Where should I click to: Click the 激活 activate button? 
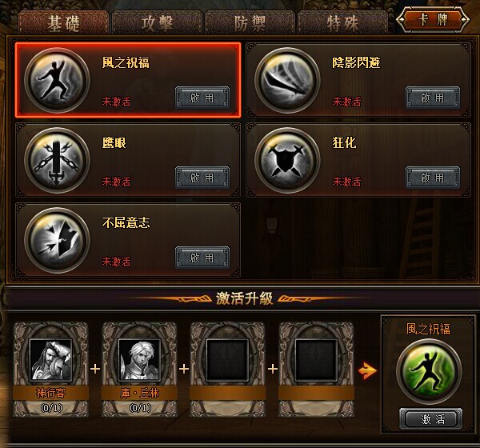pyautogui.click(x=431, y=418)
